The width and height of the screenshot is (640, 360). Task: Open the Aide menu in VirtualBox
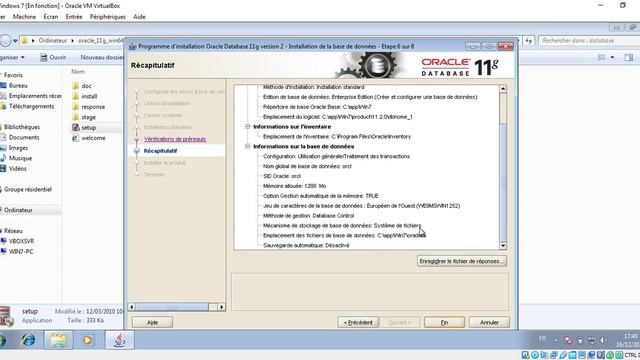139,17
